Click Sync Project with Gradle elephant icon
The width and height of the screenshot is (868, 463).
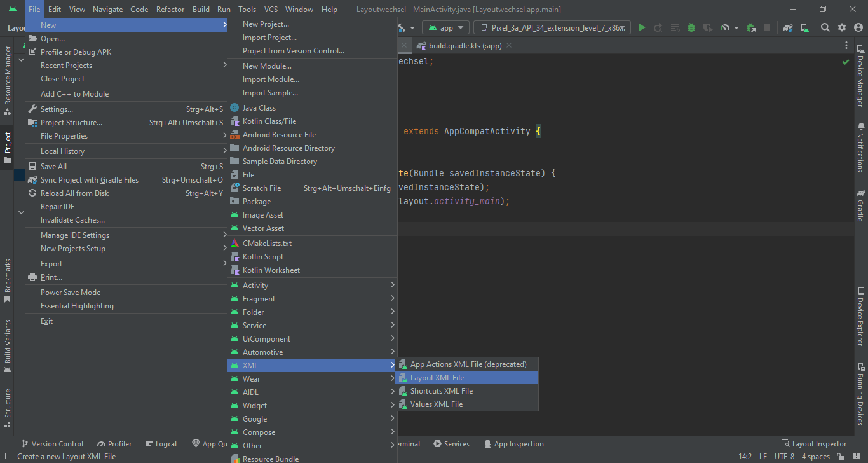(x=788, y=27)
